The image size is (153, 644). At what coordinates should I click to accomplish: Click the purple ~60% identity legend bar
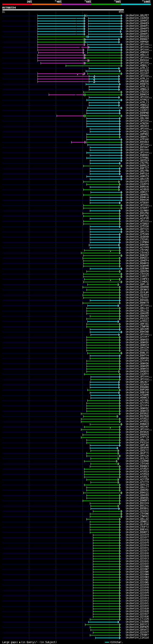pyautogui.click(x=76, y=4)
